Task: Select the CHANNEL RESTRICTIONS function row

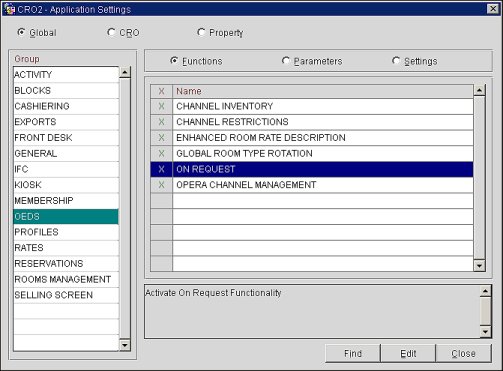Action: point(323,122)
